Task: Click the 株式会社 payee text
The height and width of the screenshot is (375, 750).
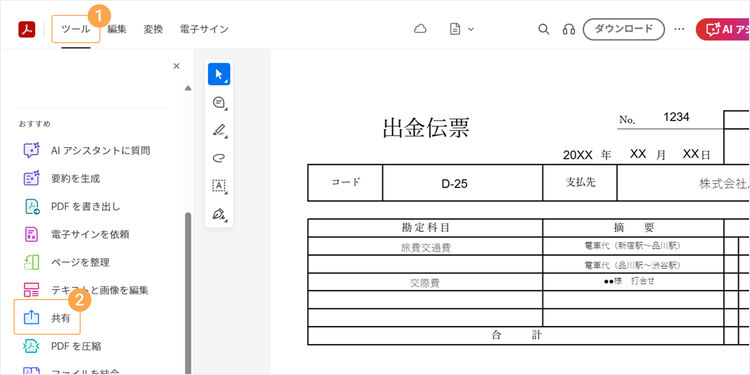Action: click(x=724, y=184)
